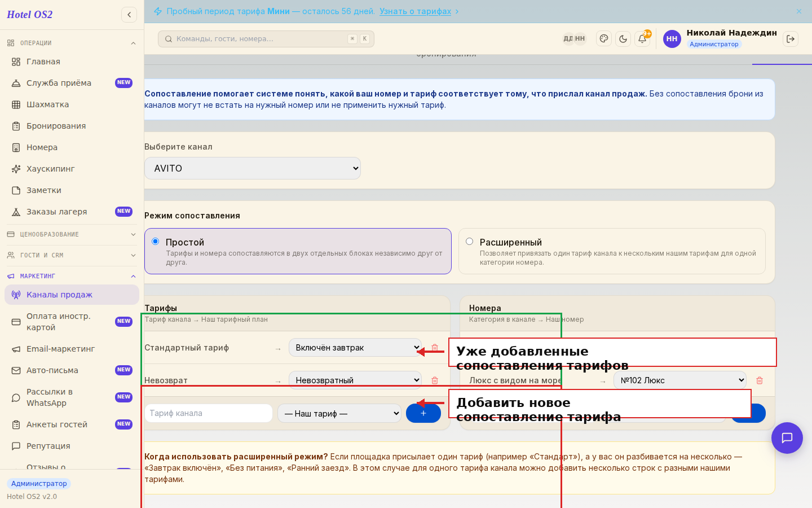The width and height of the screenshot is (812, 508).
Task: Remove the Люкс с видом на море mapping
Action: click(760, 380)
